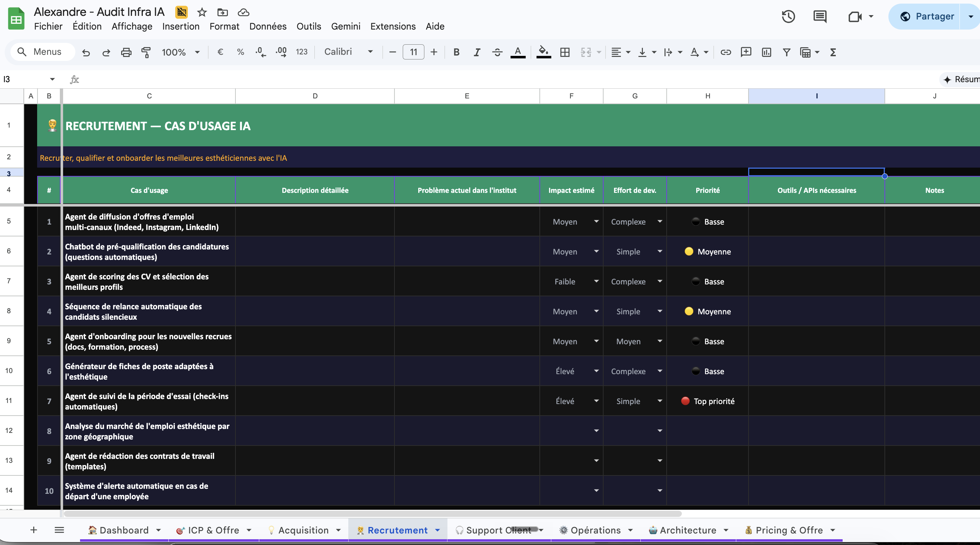The image size is (980, 545).
Task: Open the all sheets list
Action: tap(59, 530)
